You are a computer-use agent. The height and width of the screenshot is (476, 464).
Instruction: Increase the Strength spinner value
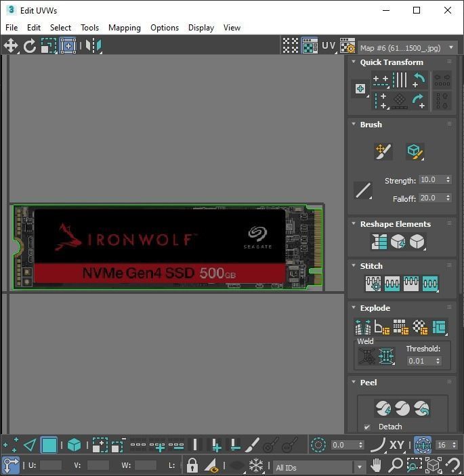(448, 177)
